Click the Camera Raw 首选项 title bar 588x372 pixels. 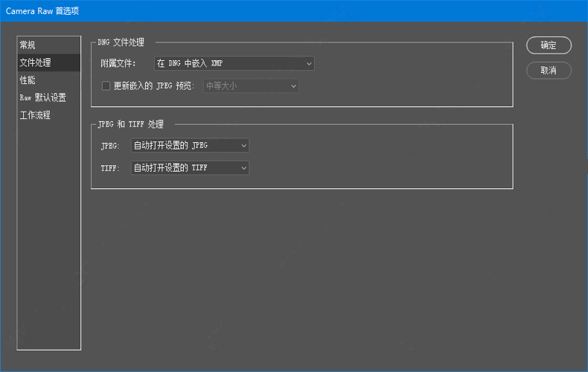click(294, 11)
